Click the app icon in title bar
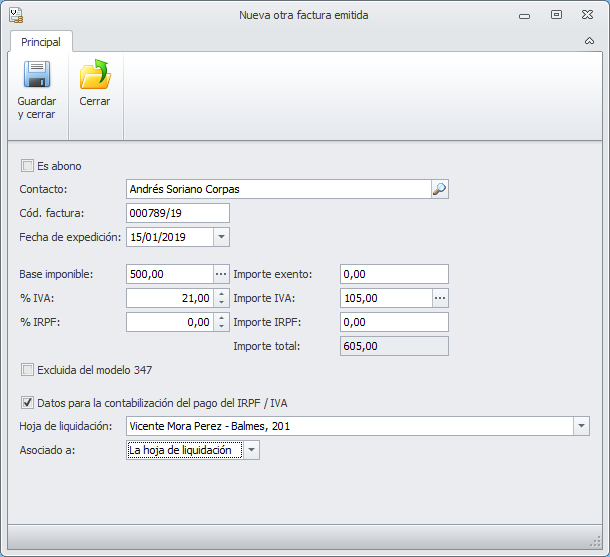Viewport: 610px width, 557px height. 17,15
